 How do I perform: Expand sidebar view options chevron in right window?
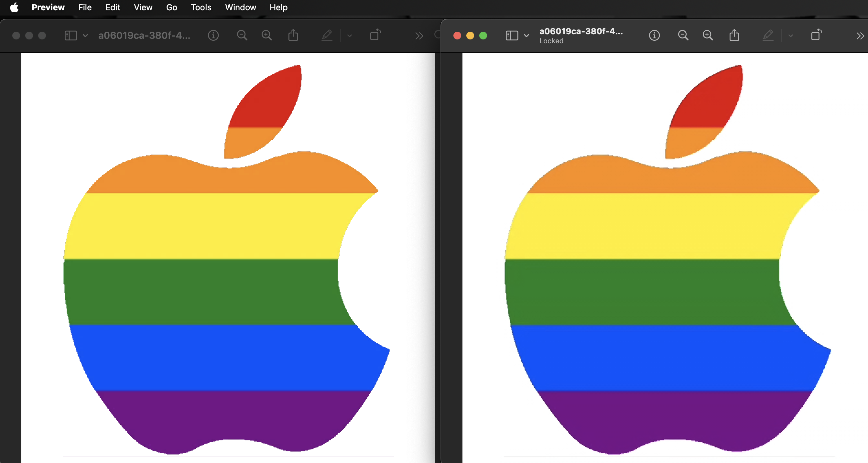[x=526, y=35]
